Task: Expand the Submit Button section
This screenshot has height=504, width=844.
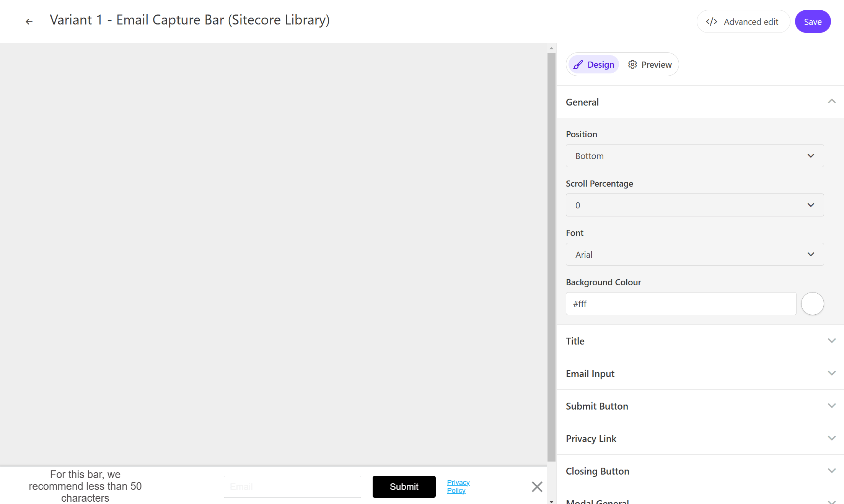Action: 700,406
